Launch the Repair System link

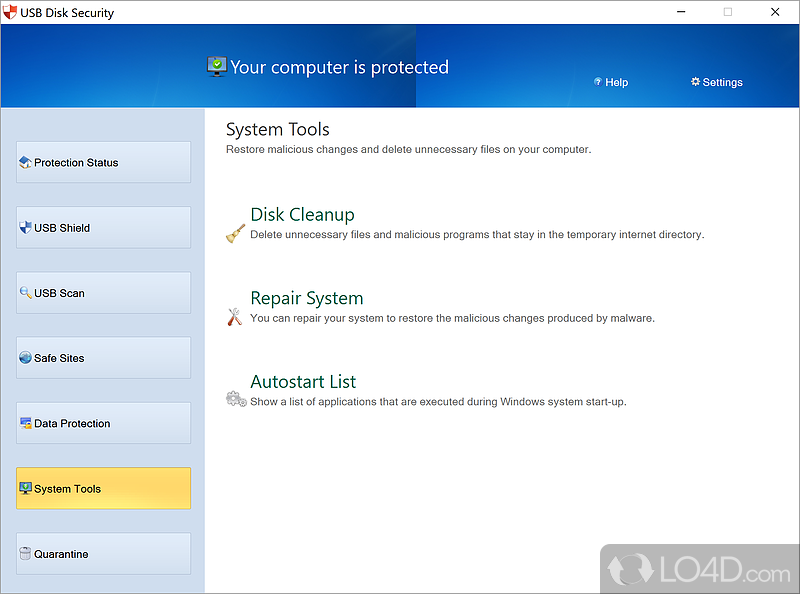coord(306,298)
